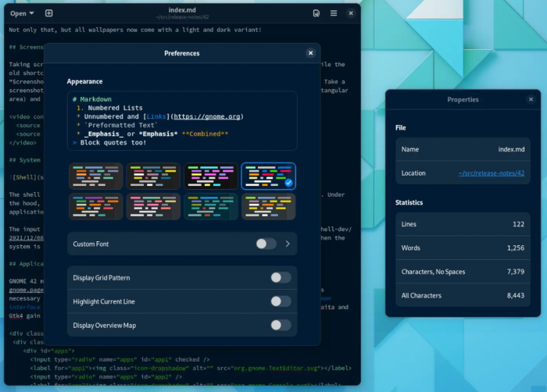Select the last scheme in the bottom row
The image size is (547, 392).
click(x=268, y=206)
